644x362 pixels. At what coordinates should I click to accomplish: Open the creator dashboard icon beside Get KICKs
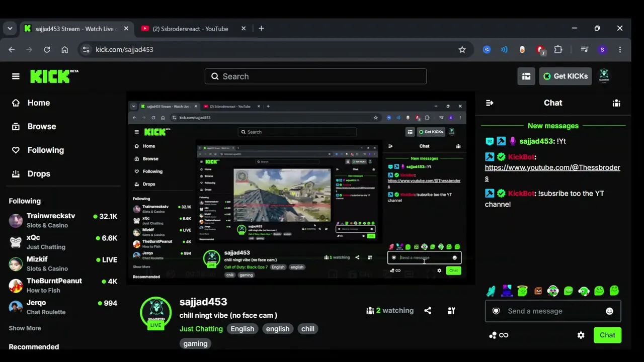click(526, 76)
